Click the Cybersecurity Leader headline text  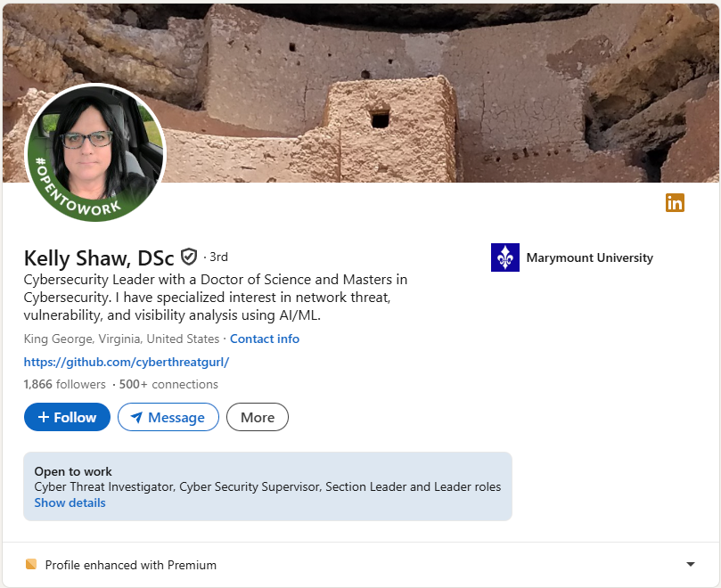pyautogui.click(x=215, y=298)
